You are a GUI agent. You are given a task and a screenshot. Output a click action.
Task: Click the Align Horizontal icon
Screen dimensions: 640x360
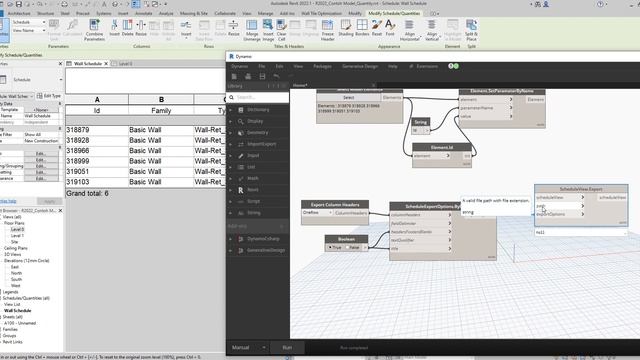click(409, 30)
